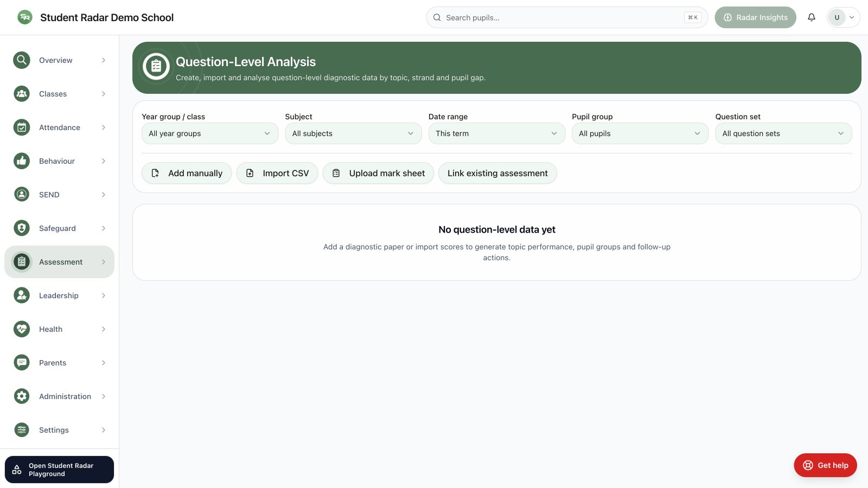
Task: Select the Behaviour thumbs-up icon
Action: click(22, 161)
